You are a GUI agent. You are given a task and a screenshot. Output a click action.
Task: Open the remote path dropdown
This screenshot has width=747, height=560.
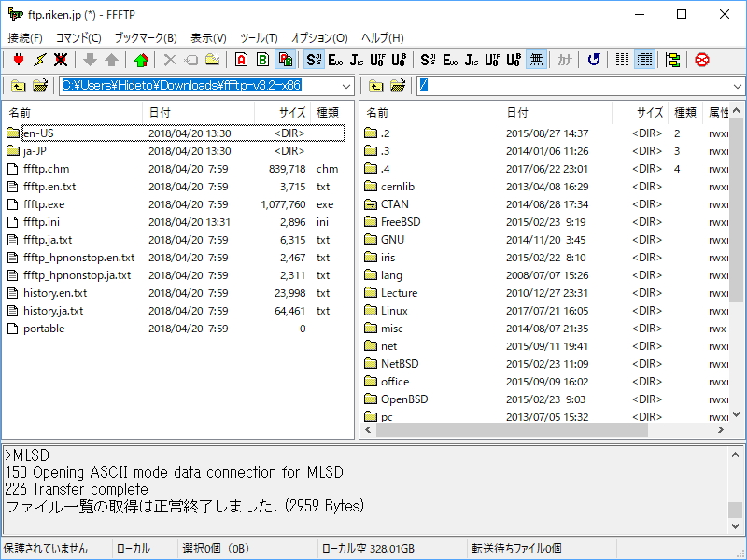pos(737,86)
